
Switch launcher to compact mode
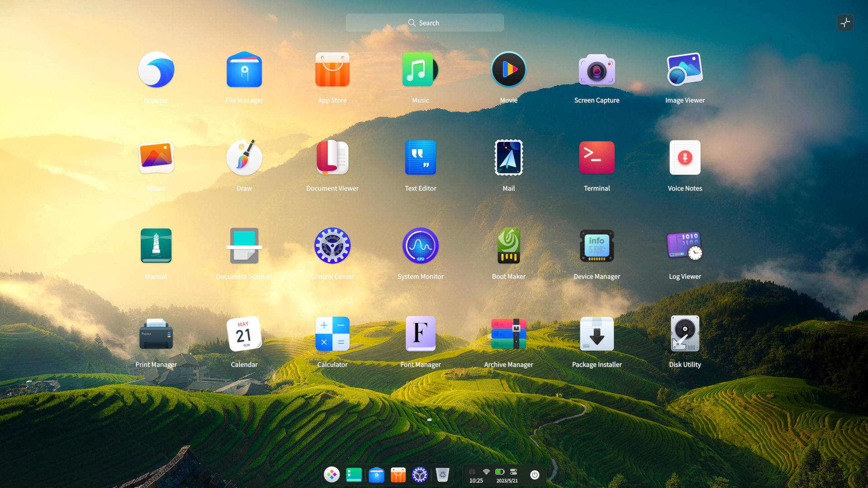(845, 23)
